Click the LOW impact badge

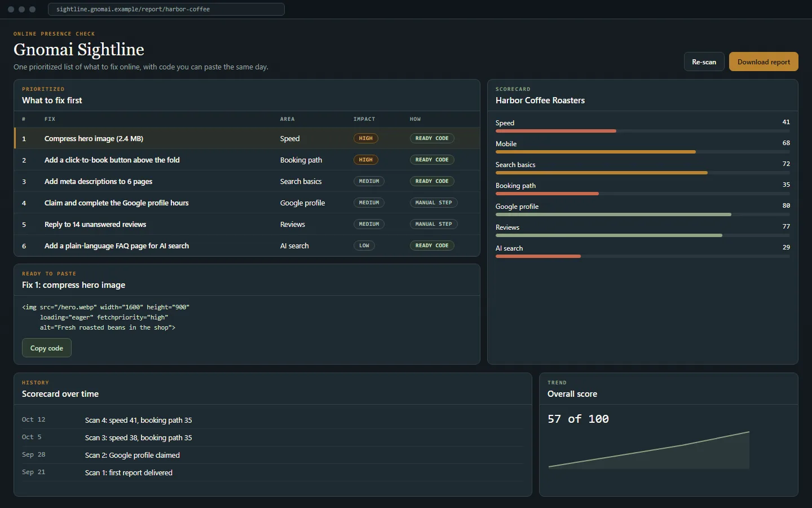pos(364,246)
